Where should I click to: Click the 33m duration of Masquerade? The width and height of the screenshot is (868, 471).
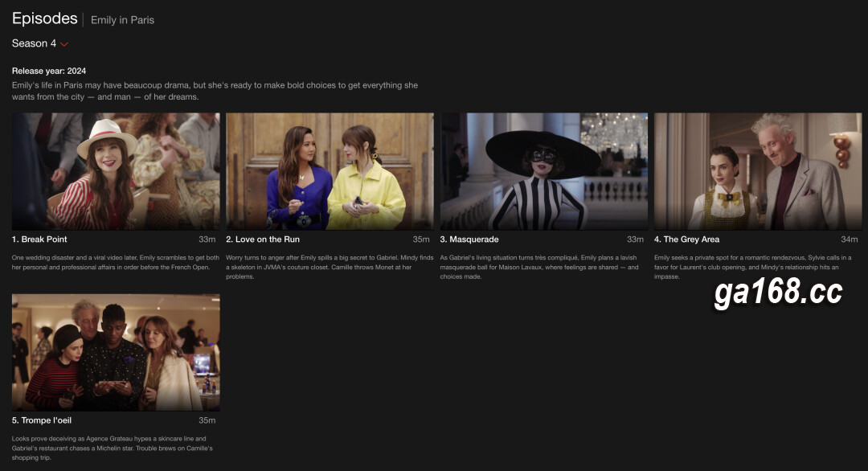coord(635,239)
